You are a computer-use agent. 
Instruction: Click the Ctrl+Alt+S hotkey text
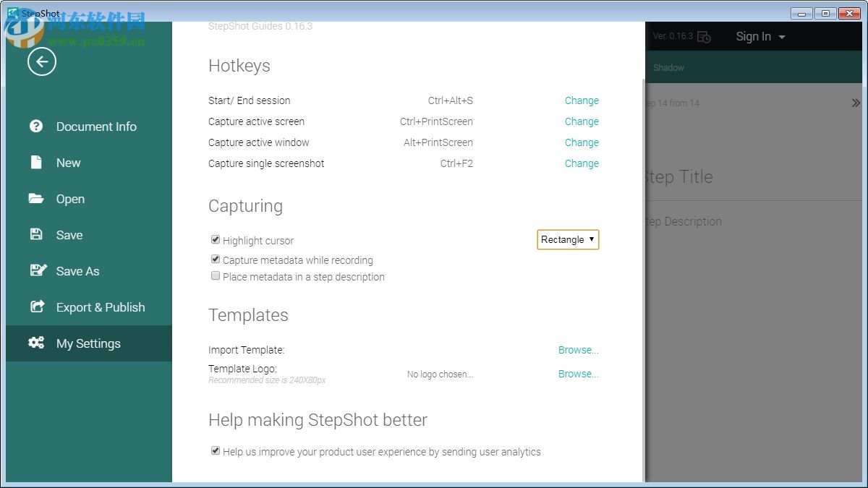(x=451, y=100)
